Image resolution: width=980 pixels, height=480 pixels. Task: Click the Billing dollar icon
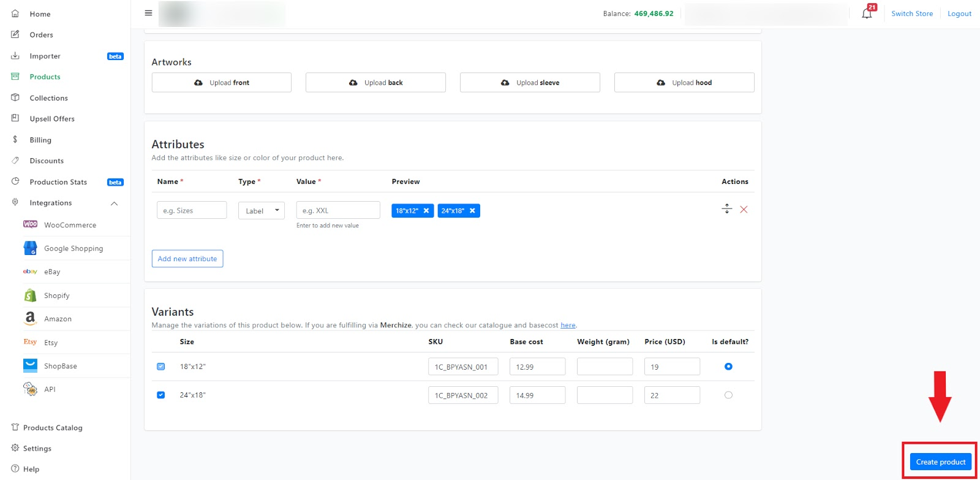(x=15, y=140)
